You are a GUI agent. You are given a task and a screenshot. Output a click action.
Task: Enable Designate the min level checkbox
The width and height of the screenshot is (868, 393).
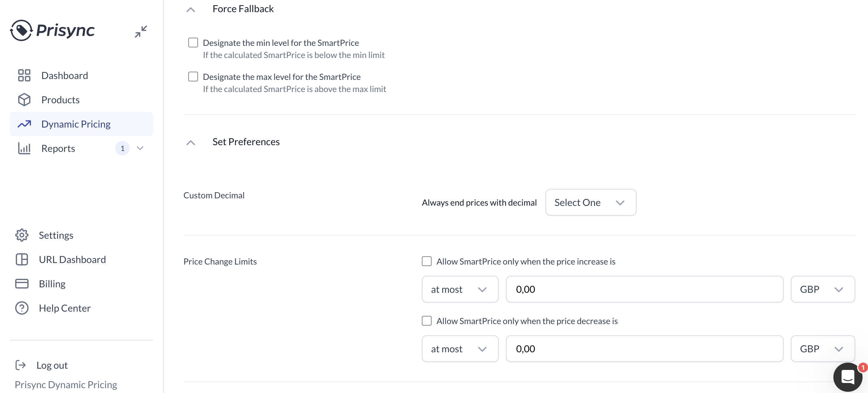(193, 43)
